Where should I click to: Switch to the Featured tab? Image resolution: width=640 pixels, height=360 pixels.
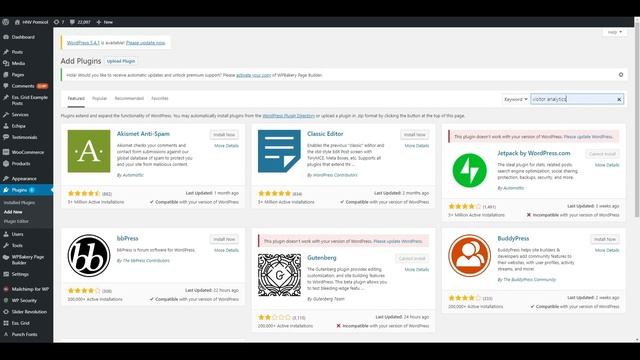click(x=76, y=98)
